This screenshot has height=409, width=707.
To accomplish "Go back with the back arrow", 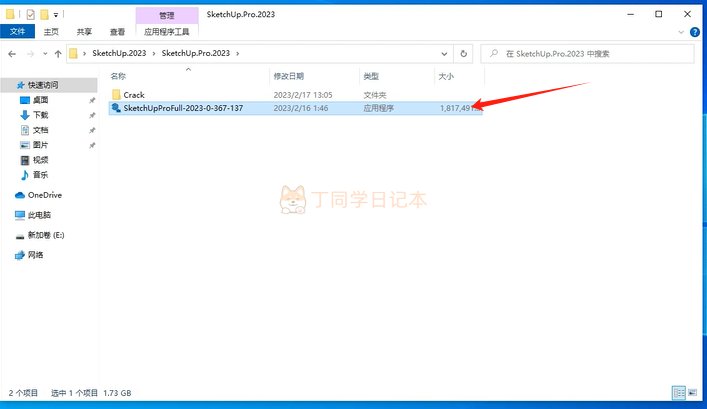I will click(x=12, y=54).
